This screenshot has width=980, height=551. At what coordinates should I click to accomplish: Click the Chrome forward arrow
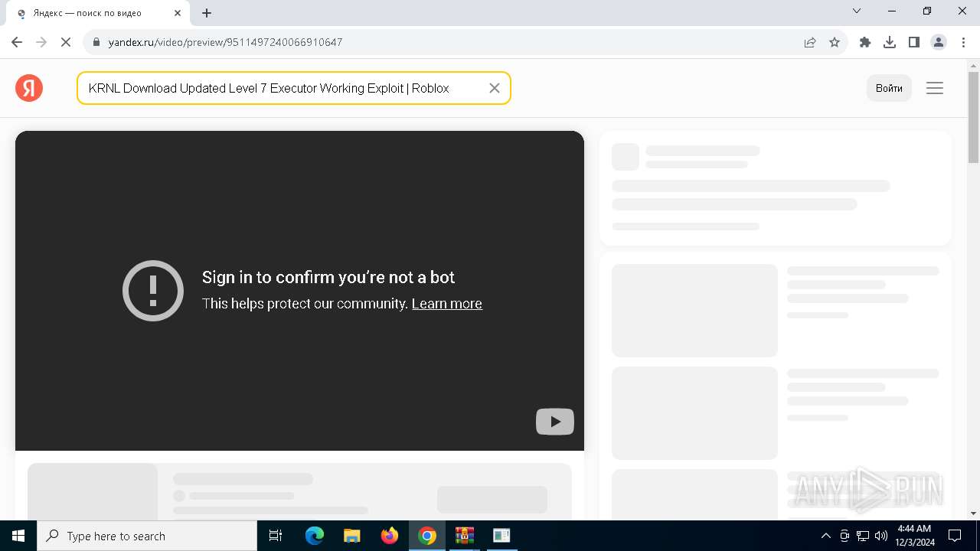41,42
